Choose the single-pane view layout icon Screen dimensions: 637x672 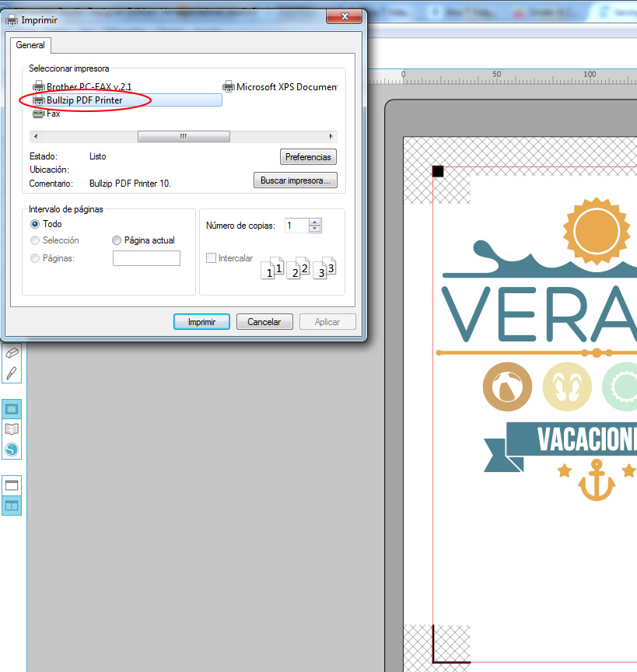(12, 485)
